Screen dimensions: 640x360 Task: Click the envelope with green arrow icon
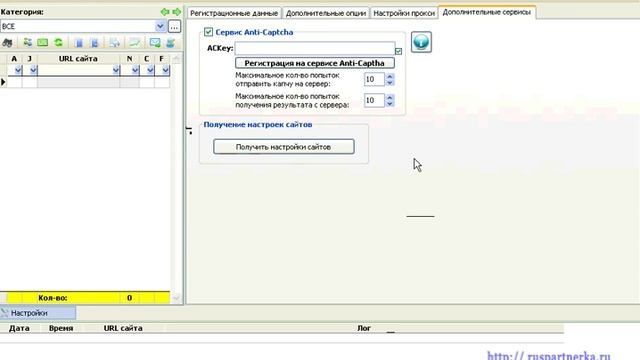[155, 42]
